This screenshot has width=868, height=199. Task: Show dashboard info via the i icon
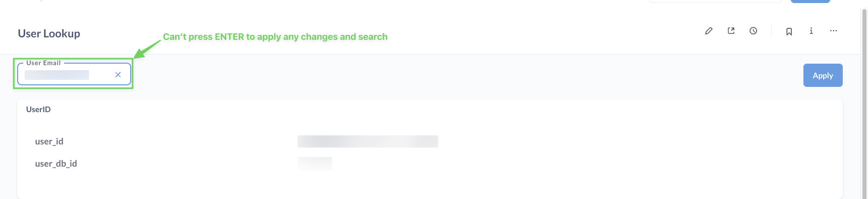point(811,31)
